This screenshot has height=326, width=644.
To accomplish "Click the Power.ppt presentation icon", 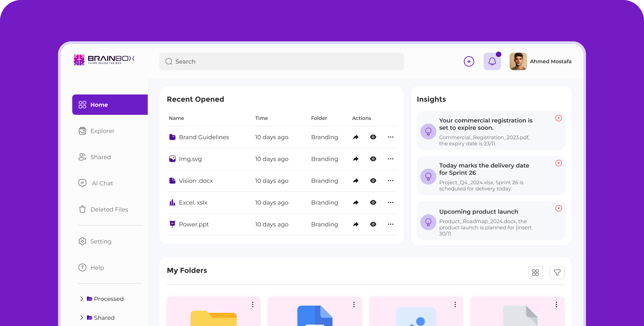I will tap(172, 224).
